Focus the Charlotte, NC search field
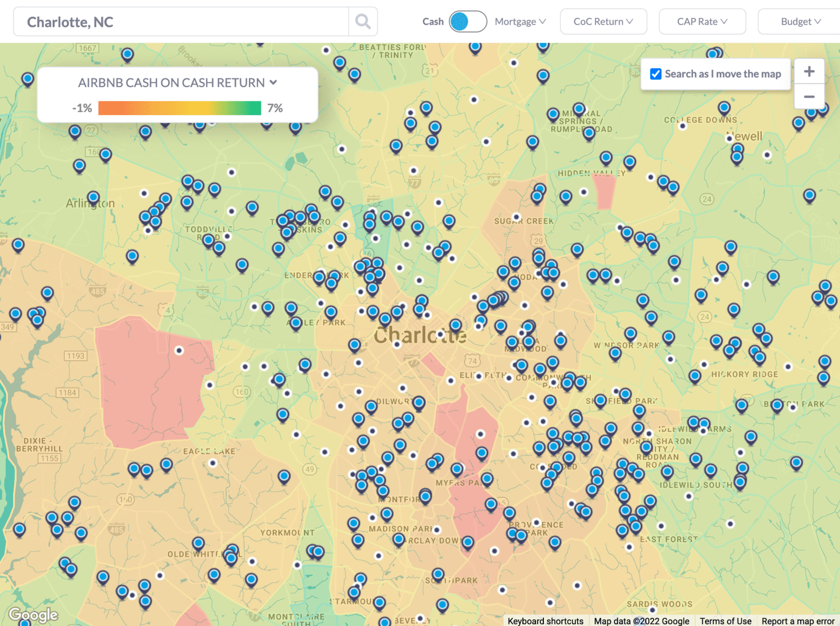This screenshot has height=626, width=840. point(181,22)
